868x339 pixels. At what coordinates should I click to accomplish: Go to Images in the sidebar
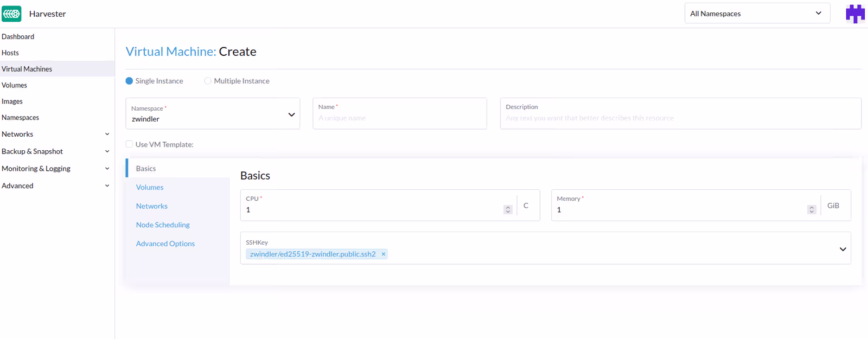12,101
